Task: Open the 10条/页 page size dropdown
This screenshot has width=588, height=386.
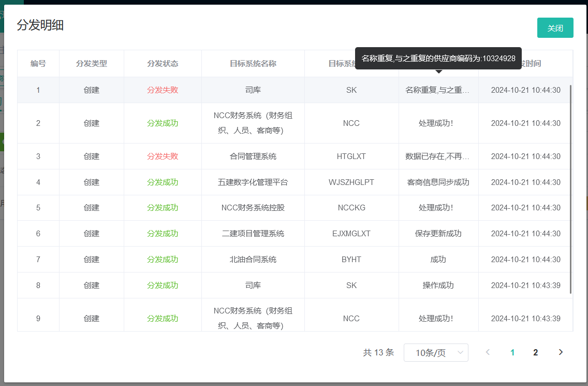Action: tap(436, 352)
